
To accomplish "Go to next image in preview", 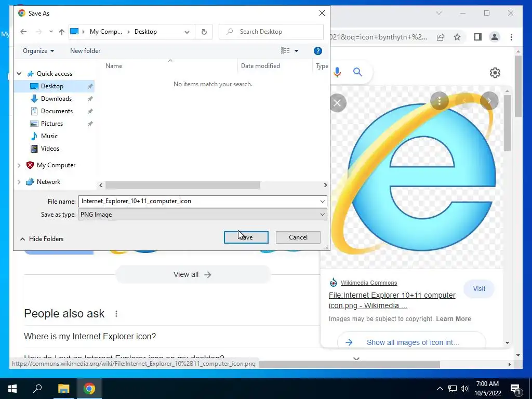I will coord(489,101).
